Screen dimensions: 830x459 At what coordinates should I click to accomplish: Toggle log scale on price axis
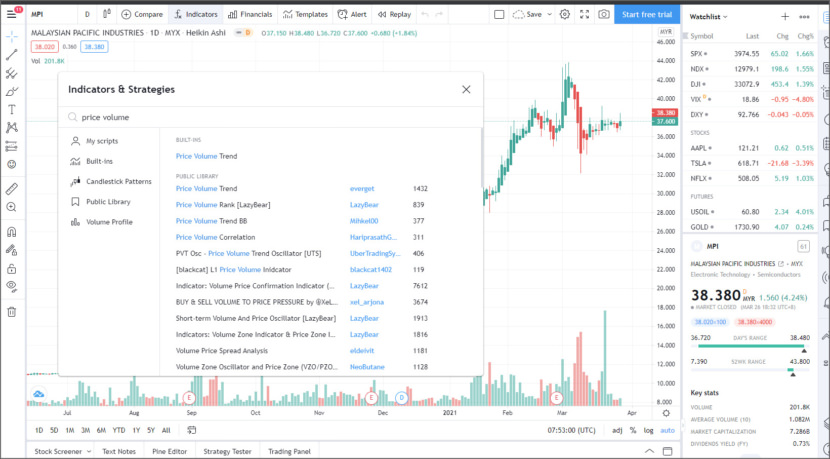click(650, 430)
